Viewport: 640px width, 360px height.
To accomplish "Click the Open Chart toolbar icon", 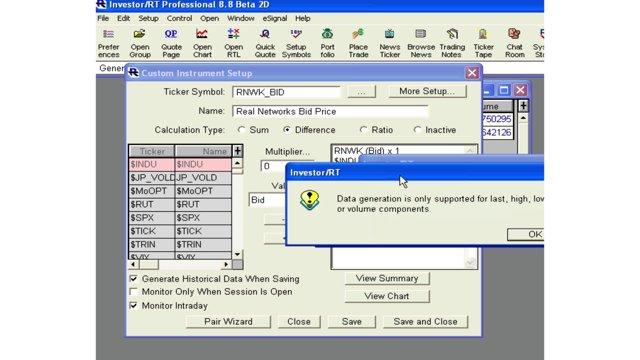I will [202, 43].
